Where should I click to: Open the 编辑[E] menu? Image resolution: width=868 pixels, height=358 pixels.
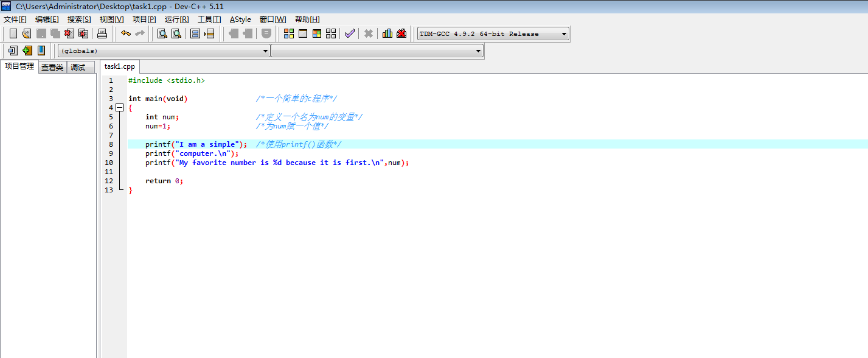pyautogui.click(x=47, y=19)
